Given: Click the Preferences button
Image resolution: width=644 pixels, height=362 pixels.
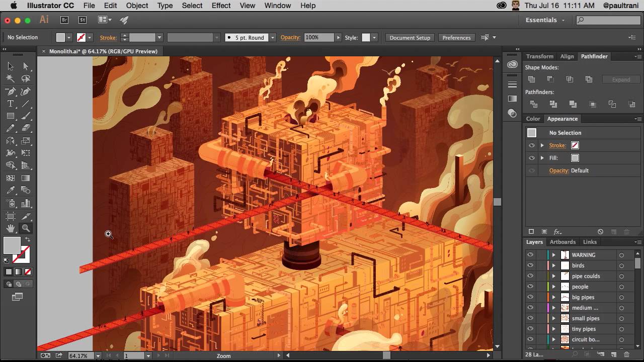Looking at the screenshot, I should tap(457, 38).
